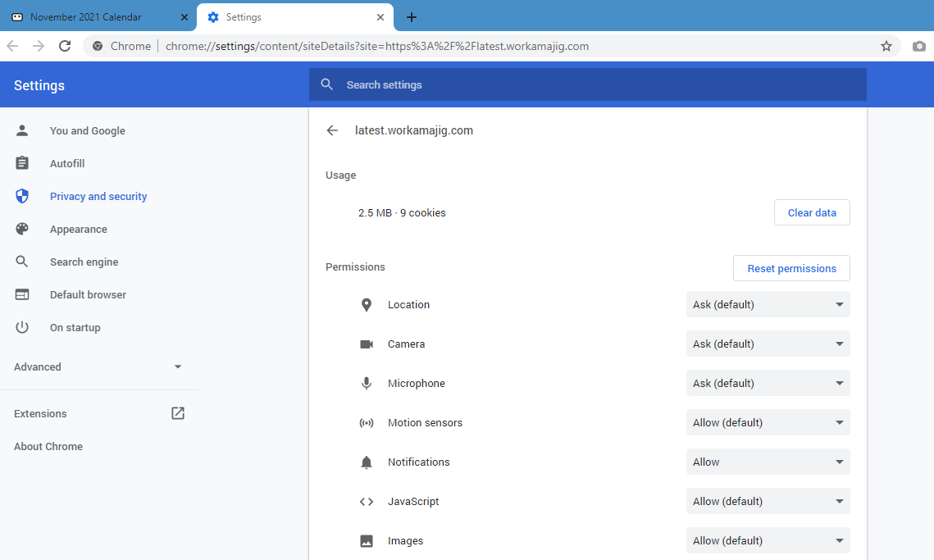The image size is (934, 560).
Task: Click the JavaScript code brackets icon
Action: [367, 501]
